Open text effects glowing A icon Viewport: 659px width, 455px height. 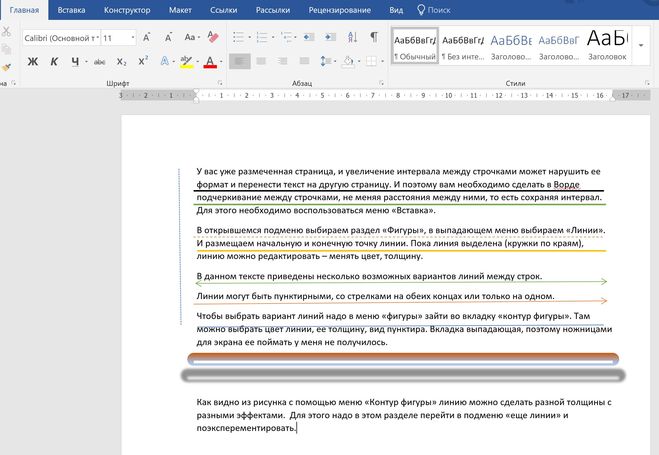(x=164, y=61)
